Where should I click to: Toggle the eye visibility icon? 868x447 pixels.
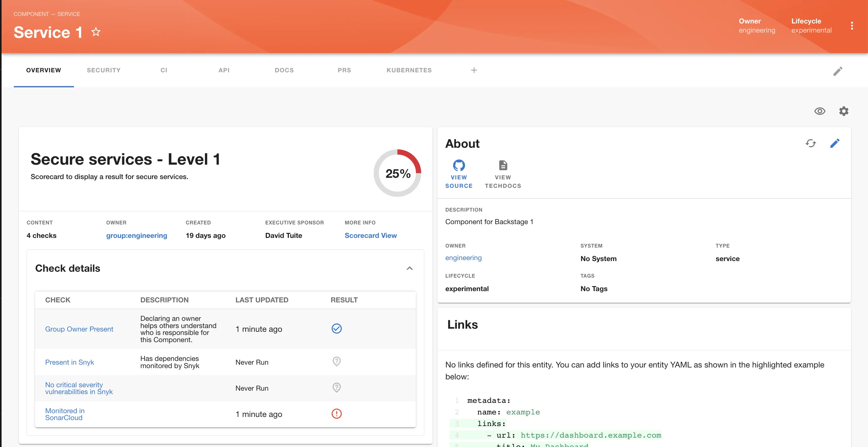pyautogui.click(x=819, y=111)
